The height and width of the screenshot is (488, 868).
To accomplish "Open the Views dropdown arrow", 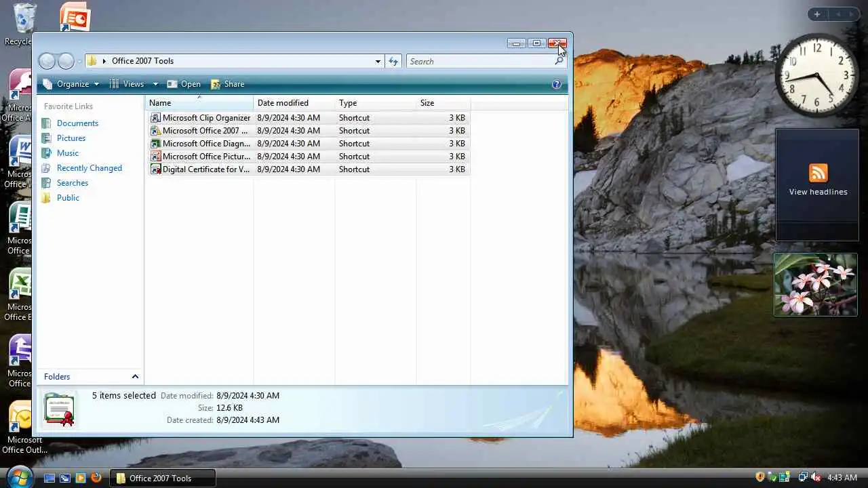I will coord(155,84).
